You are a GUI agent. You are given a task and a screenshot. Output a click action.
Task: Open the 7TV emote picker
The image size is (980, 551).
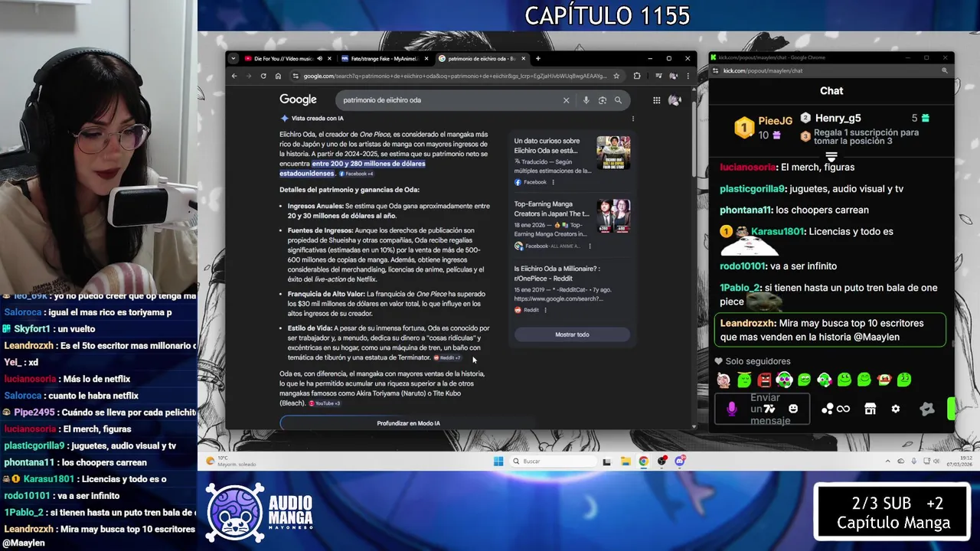(x=769, y=409)
